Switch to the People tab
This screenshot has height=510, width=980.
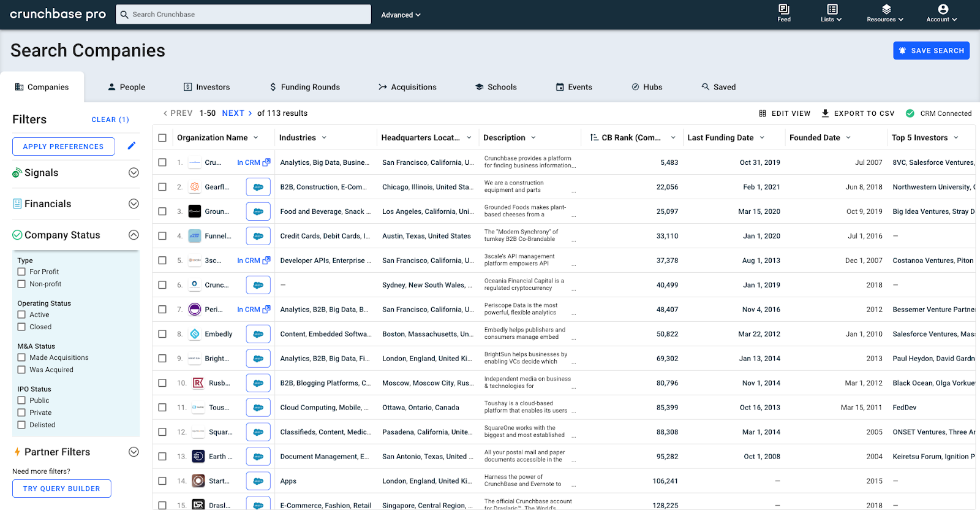pyautogui.click(x=127, y=87)
